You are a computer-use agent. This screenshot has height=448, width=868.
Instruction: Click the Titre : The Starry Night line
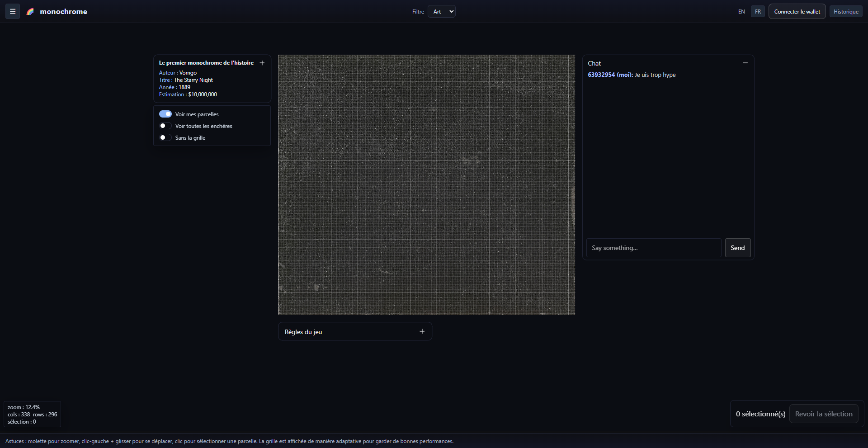click(x=186, y=80)
